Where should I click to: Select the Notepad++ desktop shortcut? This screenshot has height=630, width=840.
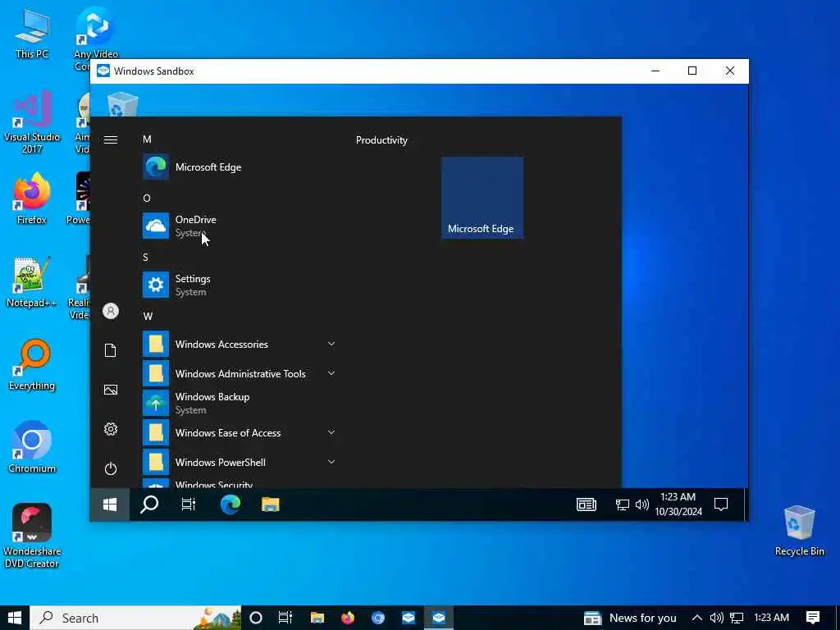pyautogui.click(x=32, y=282)
